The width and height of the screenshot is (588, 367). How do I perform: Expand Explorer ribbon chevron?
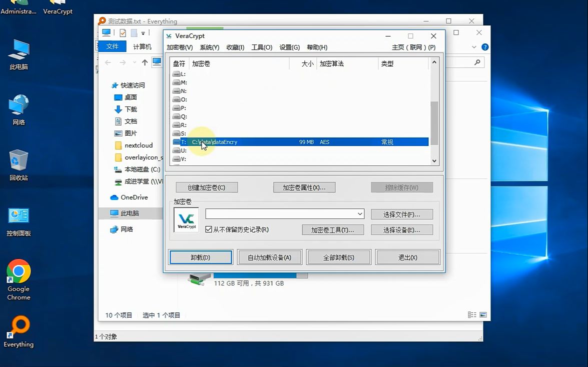474,47
